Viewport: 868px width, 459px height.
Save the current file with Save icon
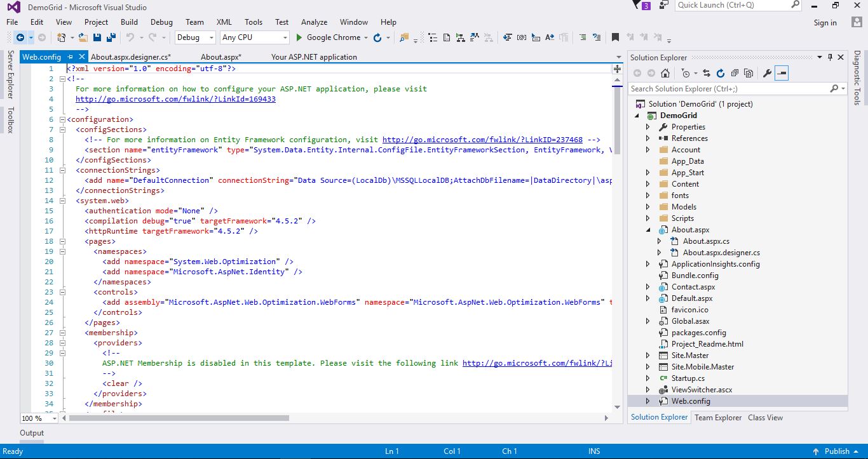tap(98, 37)
